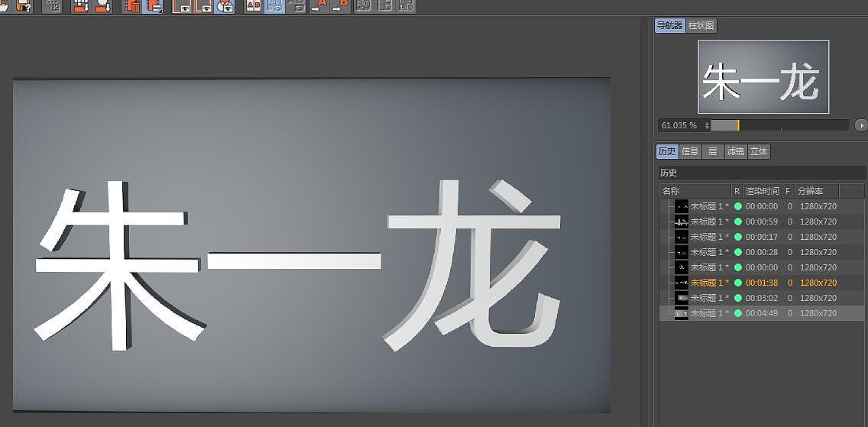Click the green status dot in the 00:03:02 row
This screenshot has height=427, width=868.
(x=737, y=298)
